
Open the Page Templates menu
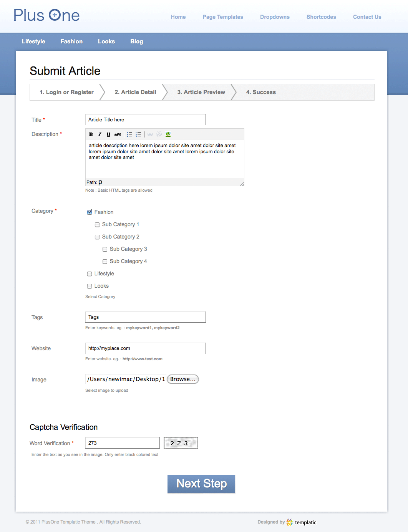pyautogui.click(x=223, y=17)
